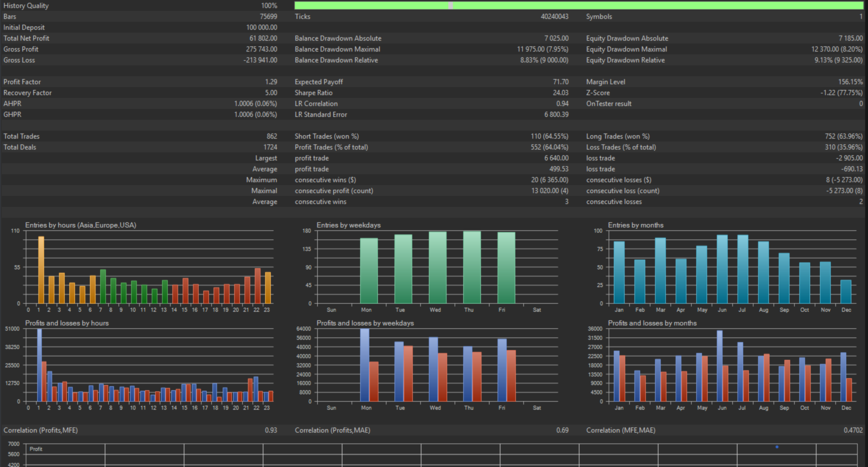
Task: Select the Largest profit trade value 6 640.00
Action: point(557,158)
